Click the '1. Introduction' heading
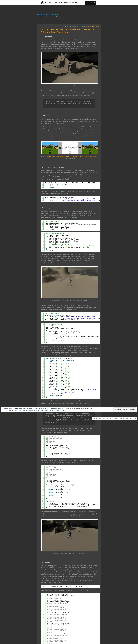This screenshot has height=644, width=138. tap(46, 36)
